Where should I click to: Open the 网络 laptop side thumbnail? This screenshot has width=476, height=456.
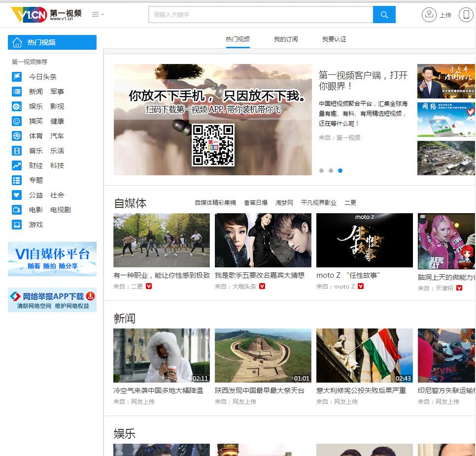tap(446, 120)
